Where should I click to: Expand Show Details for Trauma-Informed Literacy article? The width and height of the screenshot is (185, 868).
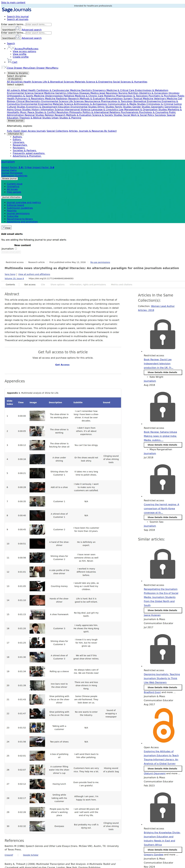click(163, 769)
